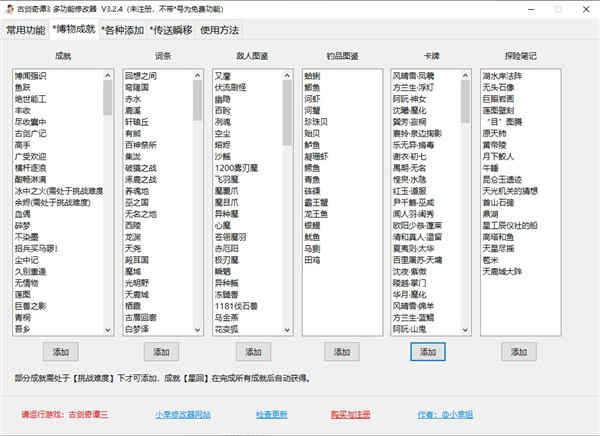Click 添加 button under 卡牌 list

tap(428, 352)
